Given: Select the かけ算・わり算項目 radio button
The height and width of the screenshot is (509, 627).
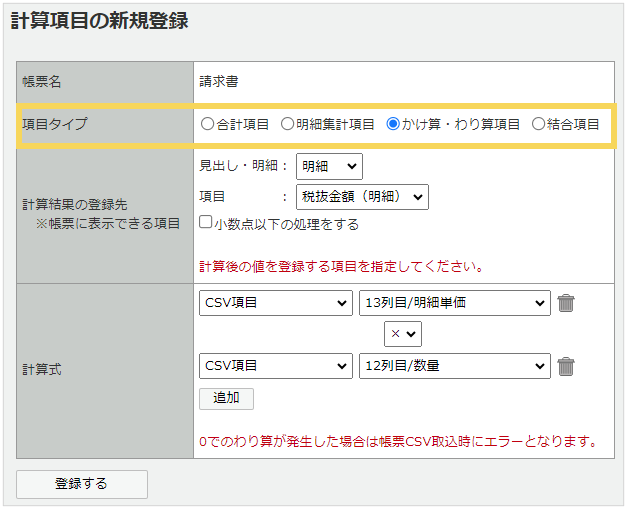Looking at the screenshot, I should [393, 124].
